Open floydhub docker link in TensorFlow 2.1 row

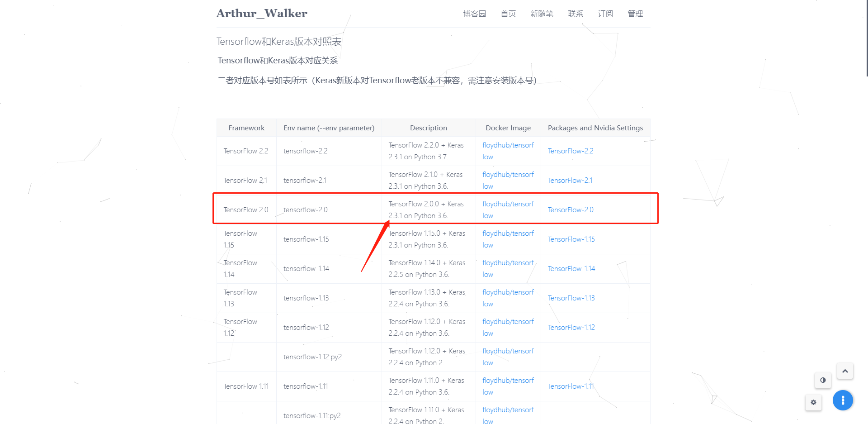point(508,181)
